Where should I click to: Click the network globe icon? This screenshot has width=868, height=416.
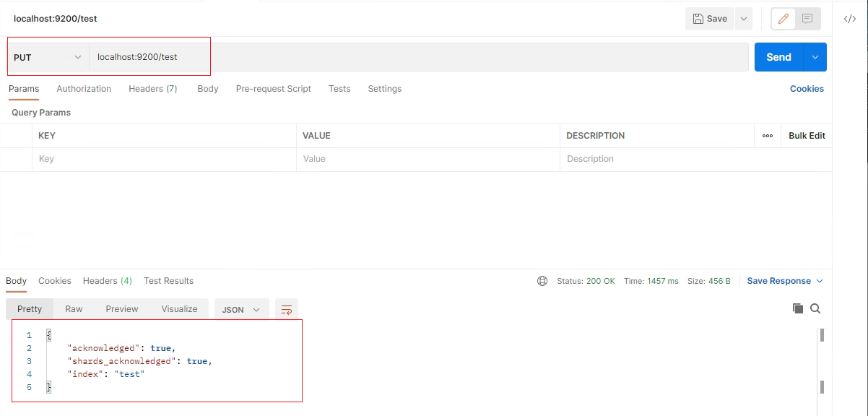542,281
